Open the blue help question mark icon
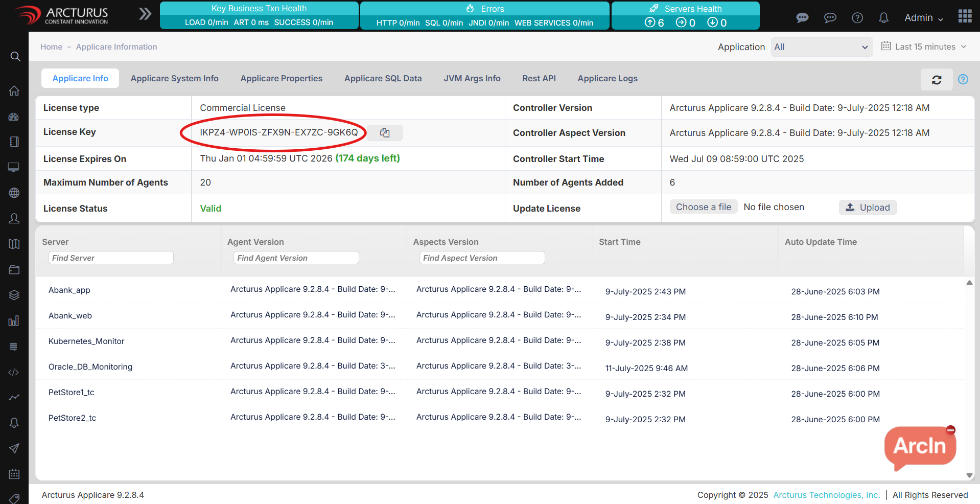The image size is (980, 504). pos(963,79)
